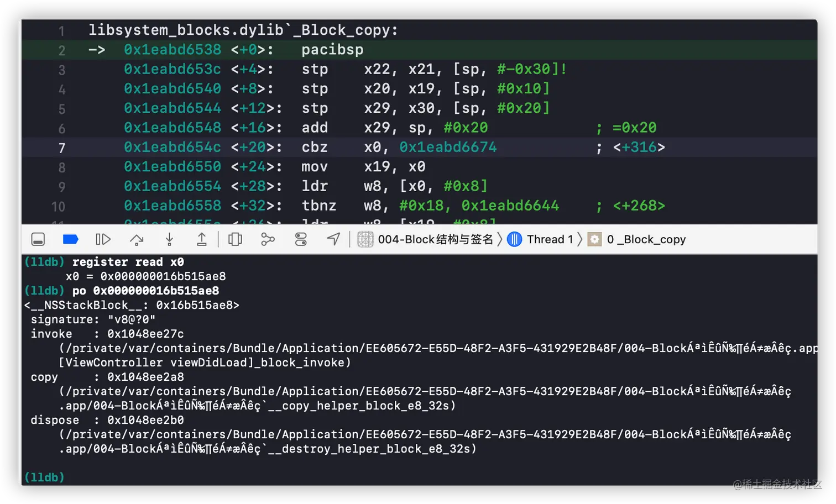Image resolution: width=836 pixels, height=504 pixels.
Task: Click line number 7 in the gutter
Action: click(x=62, y=148)
